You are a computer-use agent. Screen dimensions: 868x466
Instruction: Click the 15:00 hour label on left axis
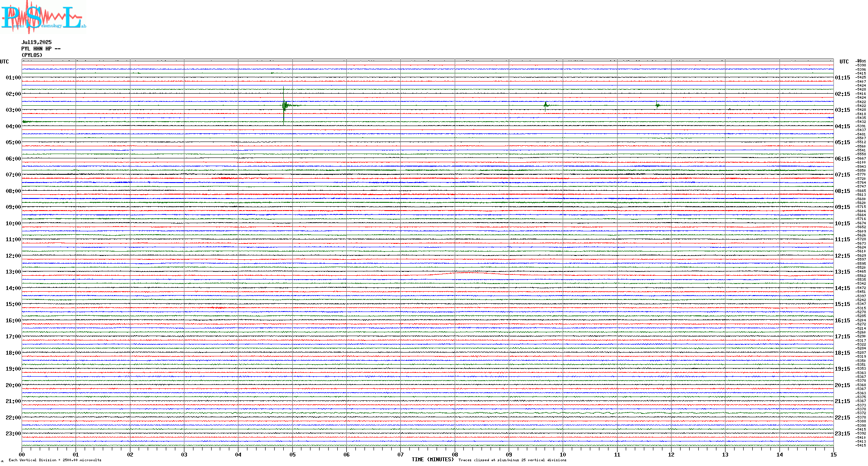coord(13,304)
